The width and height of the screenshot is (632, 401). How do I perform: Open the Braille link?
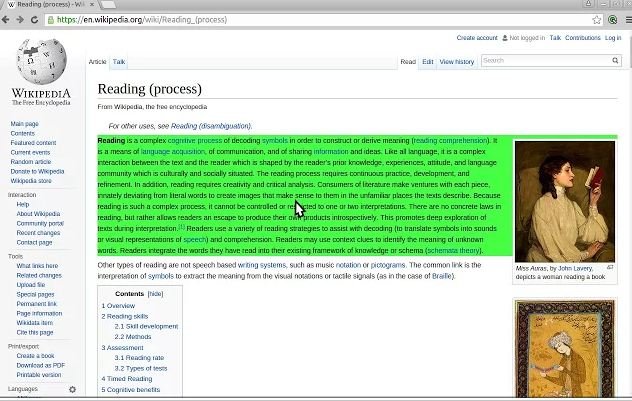click(442, 276)
